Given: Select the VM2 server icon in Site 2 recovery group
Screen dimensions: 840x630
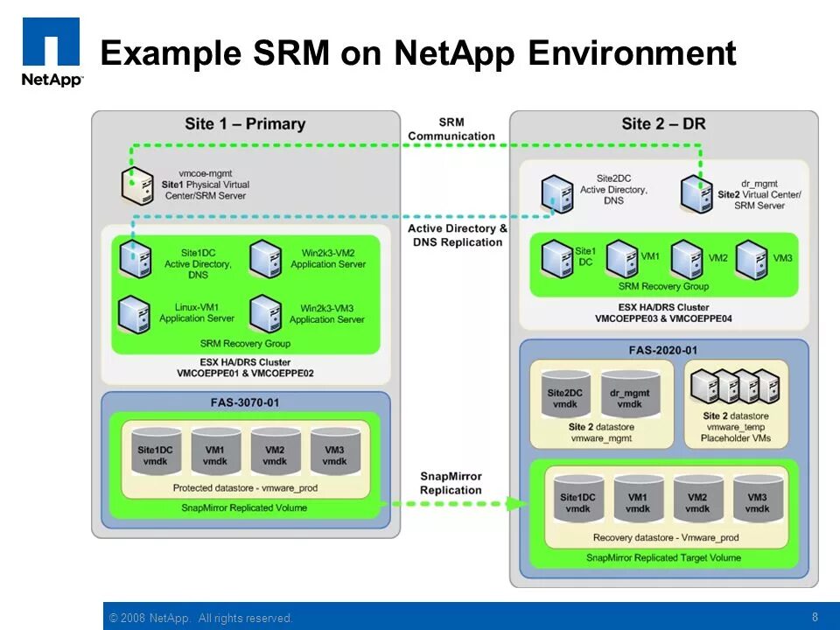Looking at the screenshot, I should (x=687, y=260).
